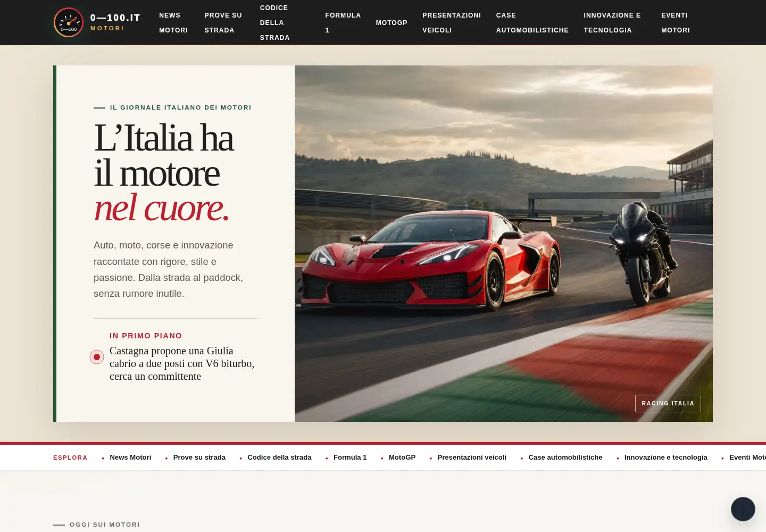Click the 'In primo piano' label
The width and height of the screenshot is (766, 532).
(x=146, y=336)
